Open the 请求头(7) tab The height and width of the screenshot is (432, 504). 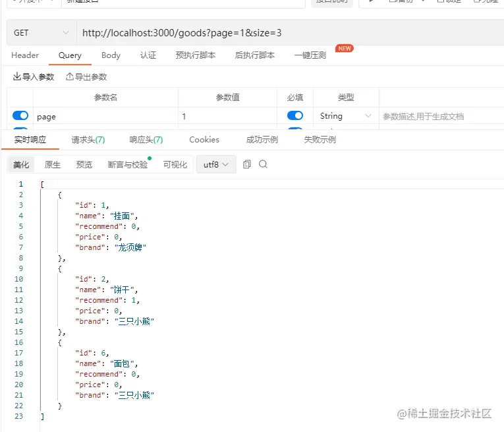[88, 140]
